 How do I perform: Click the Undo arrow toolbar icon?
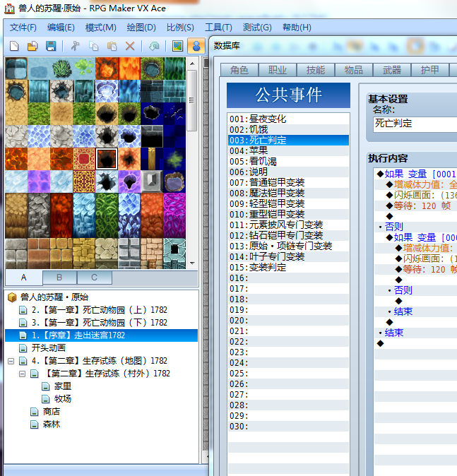click(154, 46)
